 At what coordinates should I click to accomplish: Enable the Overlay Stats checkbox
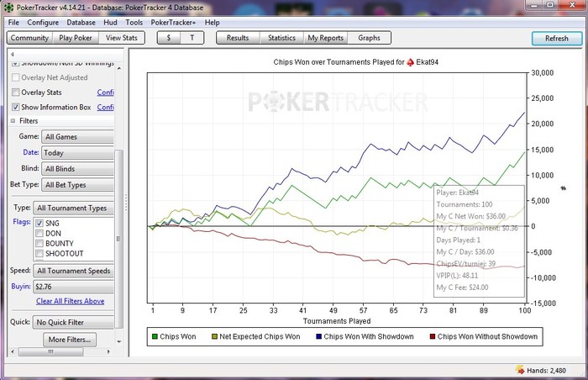[15, 92]
